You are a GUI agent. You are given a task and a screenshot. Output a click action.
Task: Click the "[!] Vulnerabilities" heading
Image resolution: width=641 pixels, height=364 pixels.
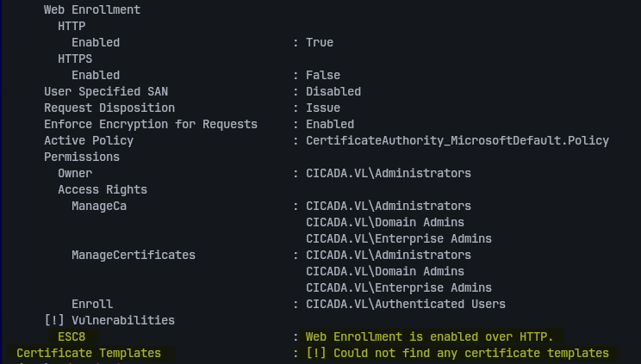[x=109, y=320]
